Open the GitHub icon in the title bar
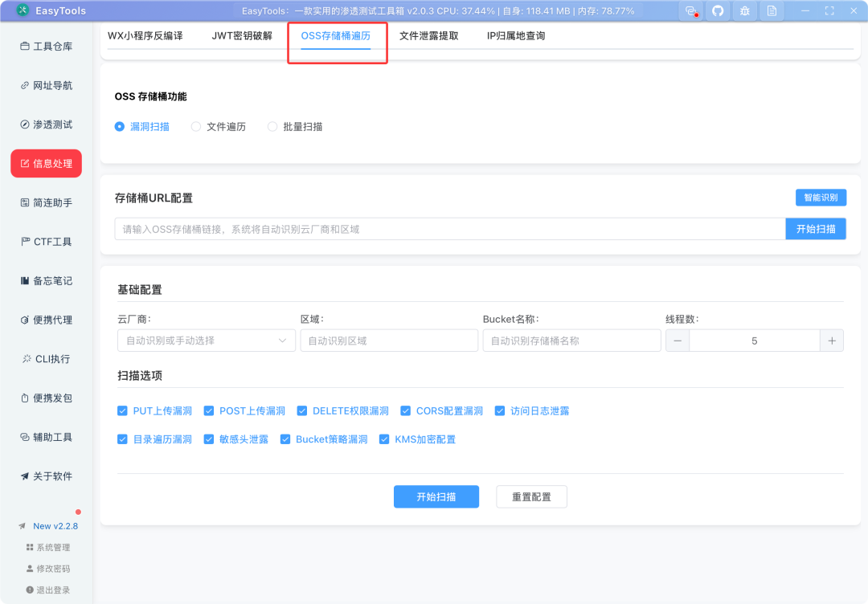 (x=718, y=11)
